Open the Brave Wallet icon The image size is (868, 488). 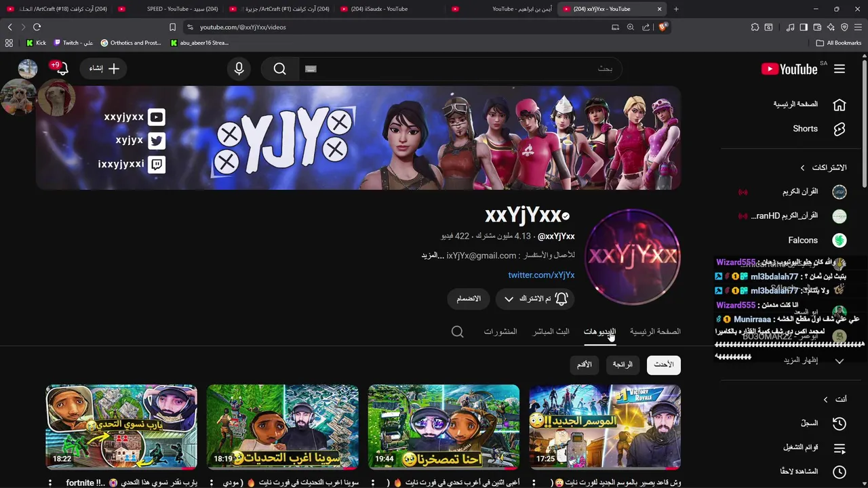tap(817, 27)
